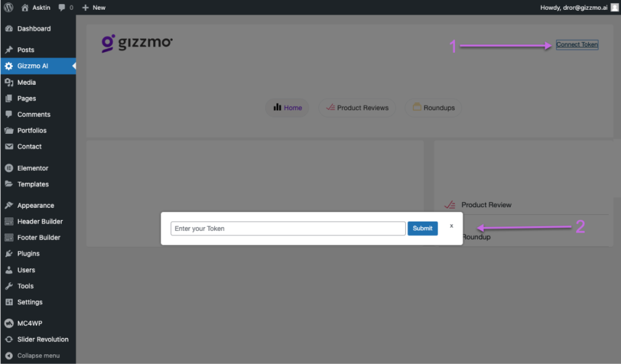Select the Home tab
Screen dimensions: 621x364
click(x=287, y=108)
